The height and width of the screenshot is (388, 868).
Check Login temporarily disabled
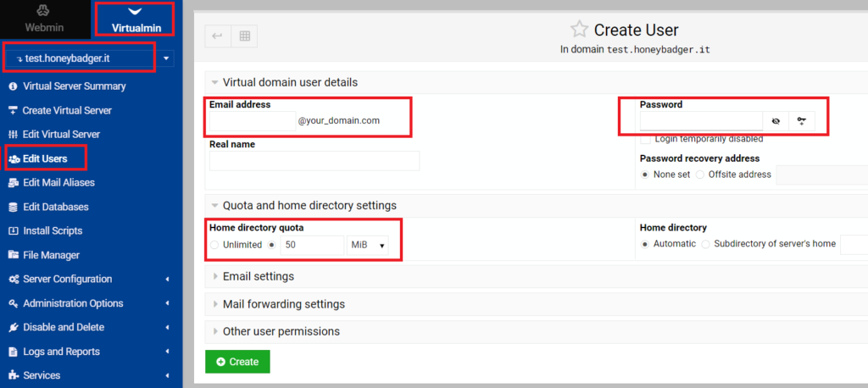645,139
